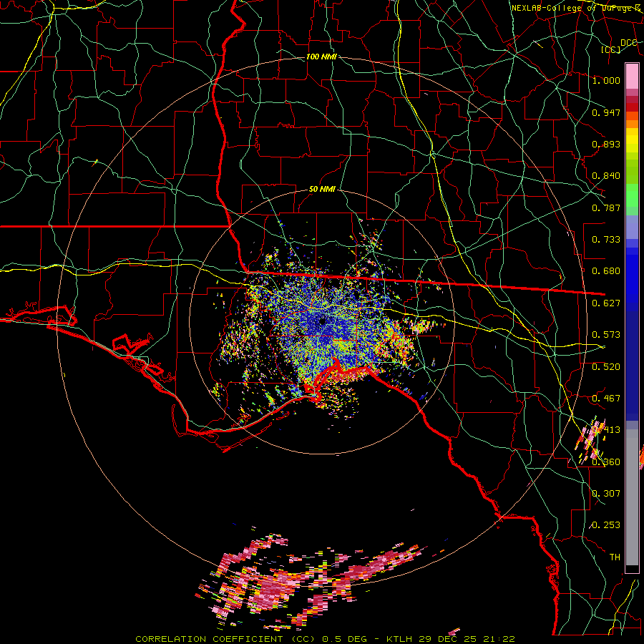The image size is (644, 644).
Task: Pick the light pink segment atop the color bar
Action: (x=632, y=76)
